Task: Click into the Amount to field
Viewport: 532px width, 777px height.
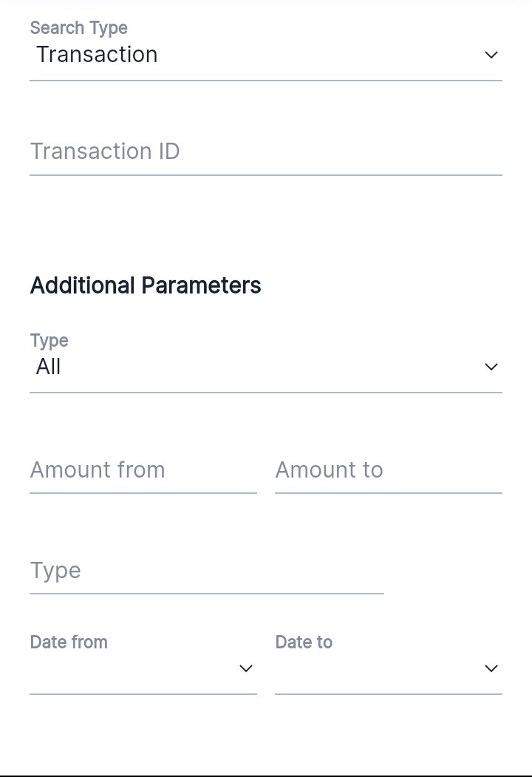Action: pos(389,470)
